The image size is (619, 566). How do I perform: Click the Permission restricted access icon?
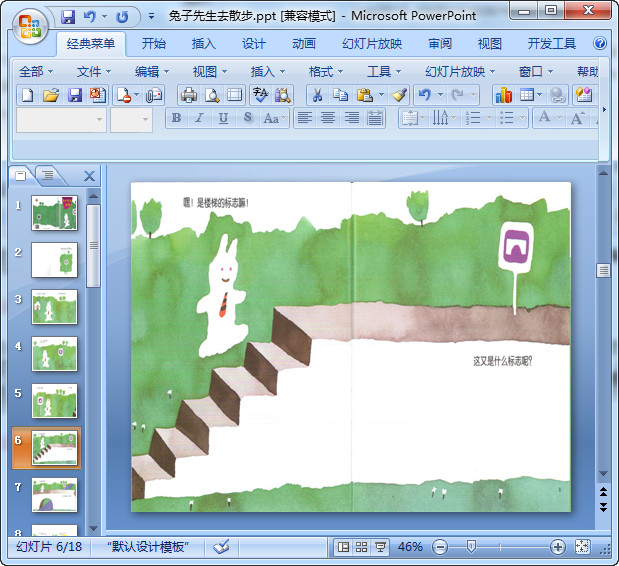click(x=124, y=95)
